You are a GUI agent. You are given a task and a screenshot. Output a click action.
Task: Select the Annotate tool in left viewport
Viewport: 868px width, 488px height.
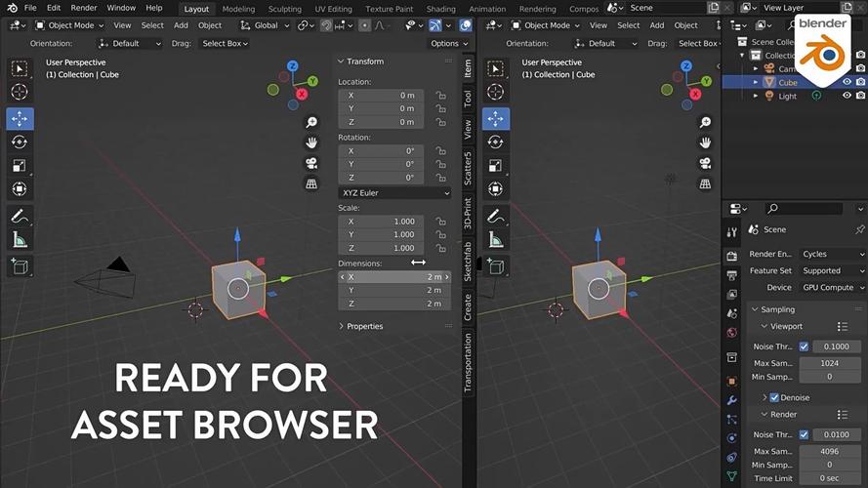pyautogui.click(x=20, y=217)
